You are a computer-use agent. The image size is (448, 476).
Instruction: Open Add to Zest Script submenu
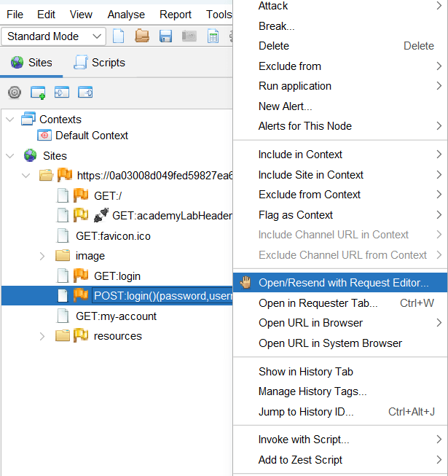point(340,460)
